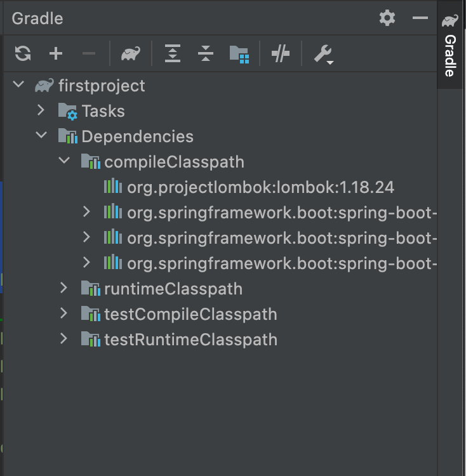This screenshot has height=476, width=466.
Task: Select the testCompileClasspath label
Action: [x=190, y=314]
